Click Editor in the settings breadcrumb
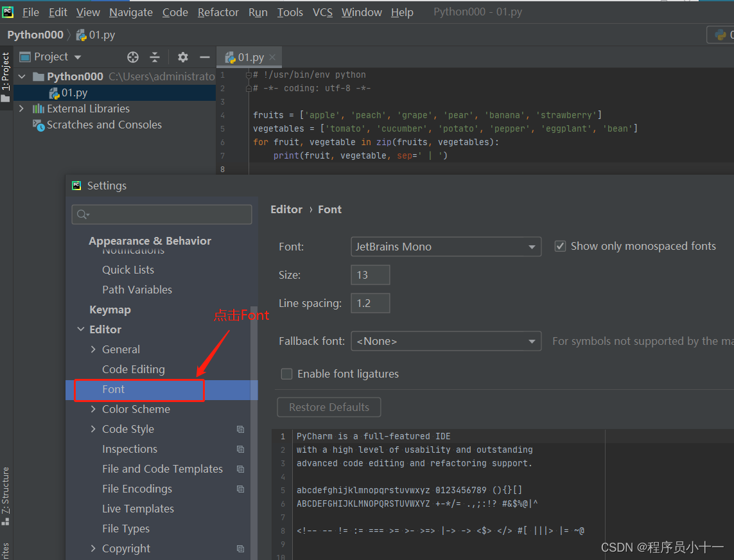Viewport: 734px width, 560px height. pos(286,209)
